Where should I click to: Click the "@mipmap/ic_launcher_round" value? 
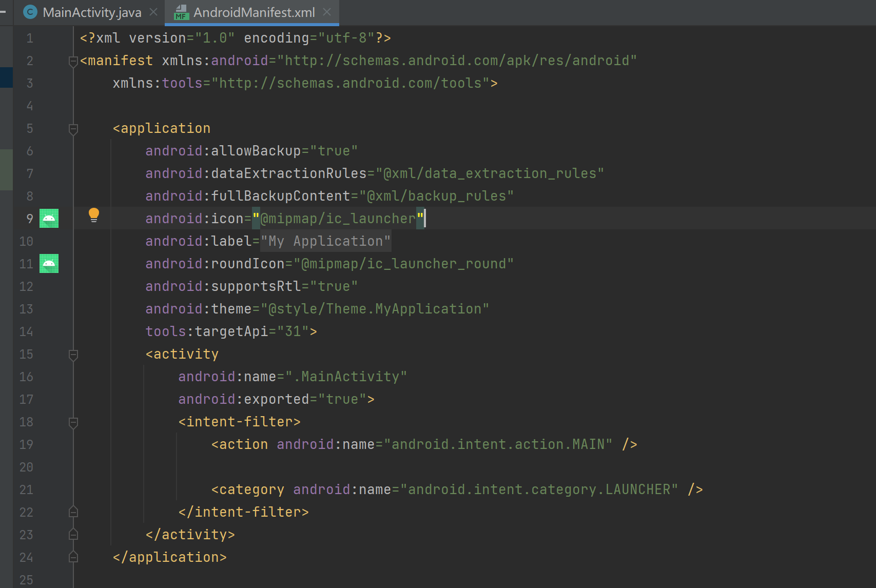click(404, 264)
